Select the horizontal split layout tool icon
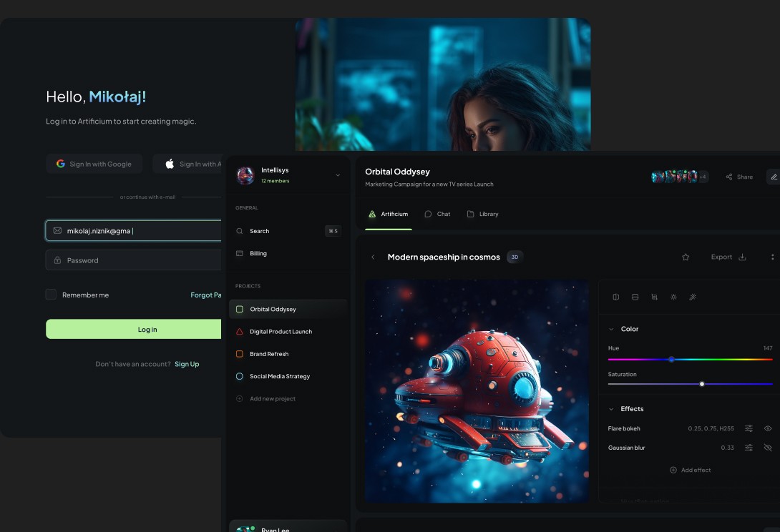The image size is (780, 532). tap(635, 297)
